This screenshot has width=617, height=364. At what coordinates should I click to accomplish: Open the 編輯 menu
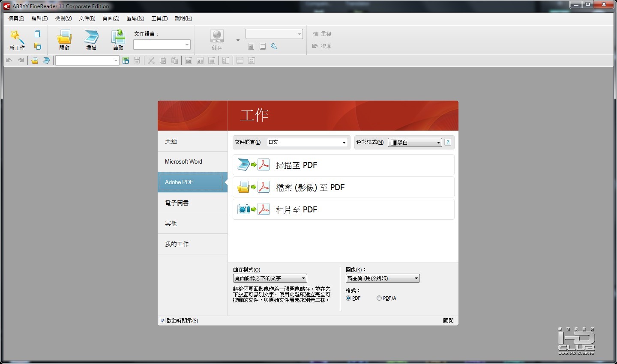39,18
